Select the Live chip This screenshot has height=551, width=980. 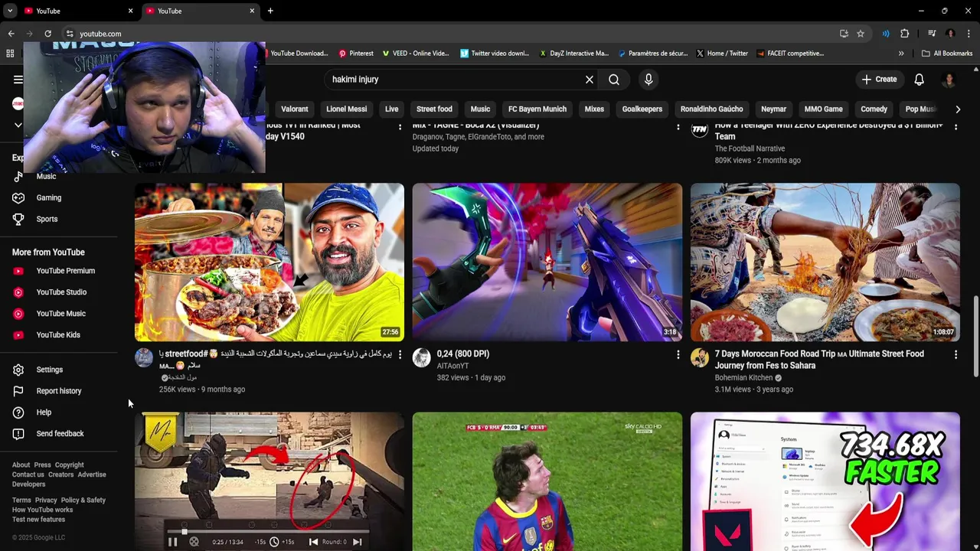click(x=392, y=109)
